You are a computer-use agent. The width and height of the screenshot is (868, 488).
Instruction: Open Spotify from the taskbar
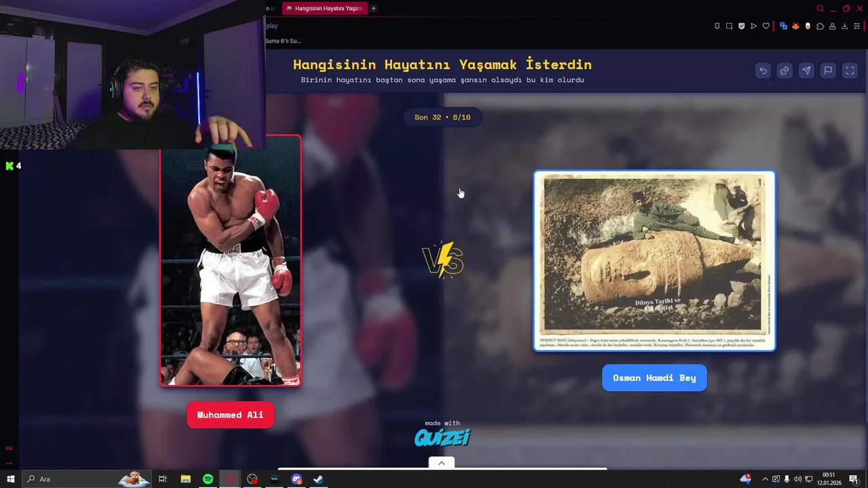point(208,479)
